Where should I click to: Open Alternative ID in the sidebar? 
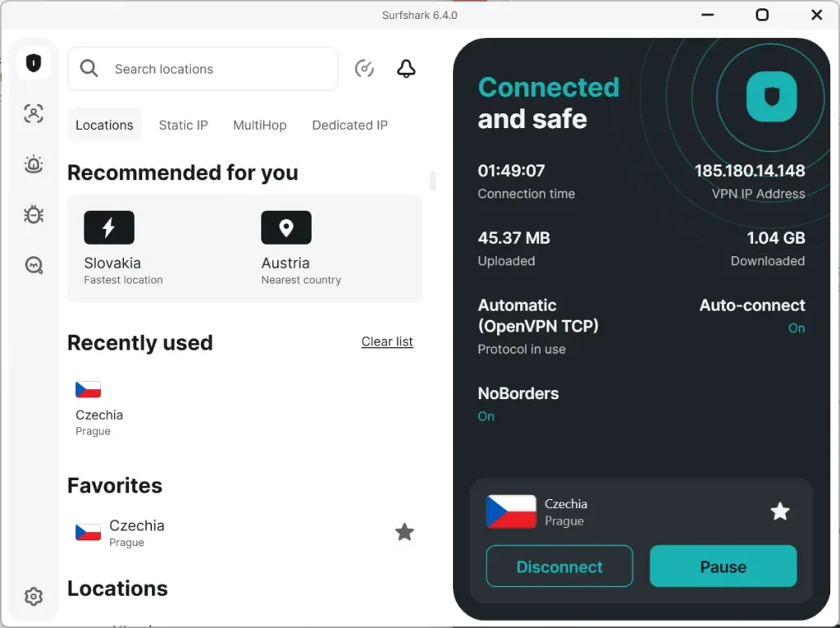(33, 113)
